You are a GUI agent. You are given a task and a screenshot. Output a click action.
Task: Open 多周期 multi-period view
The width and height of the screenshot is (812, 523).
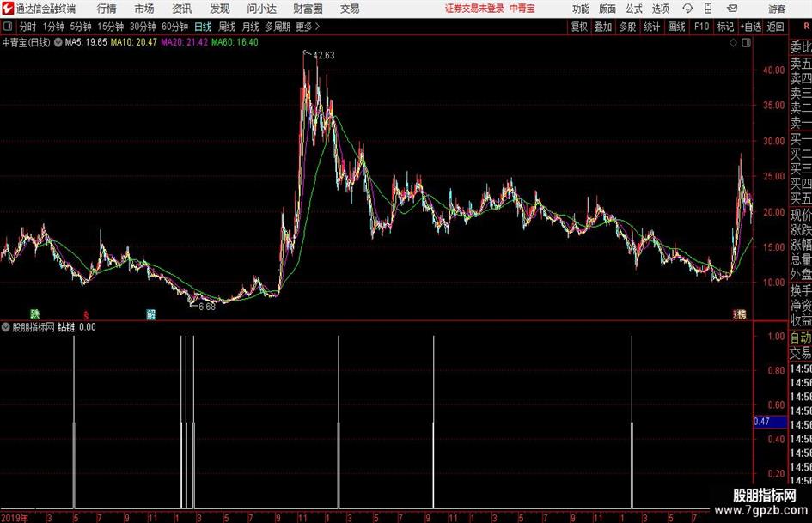(278, 27)
